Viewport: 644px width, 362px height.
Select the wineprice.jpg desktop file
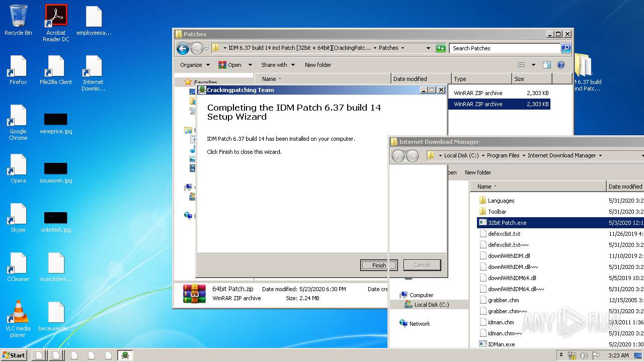pyautogui.click(x=56, y=123)
